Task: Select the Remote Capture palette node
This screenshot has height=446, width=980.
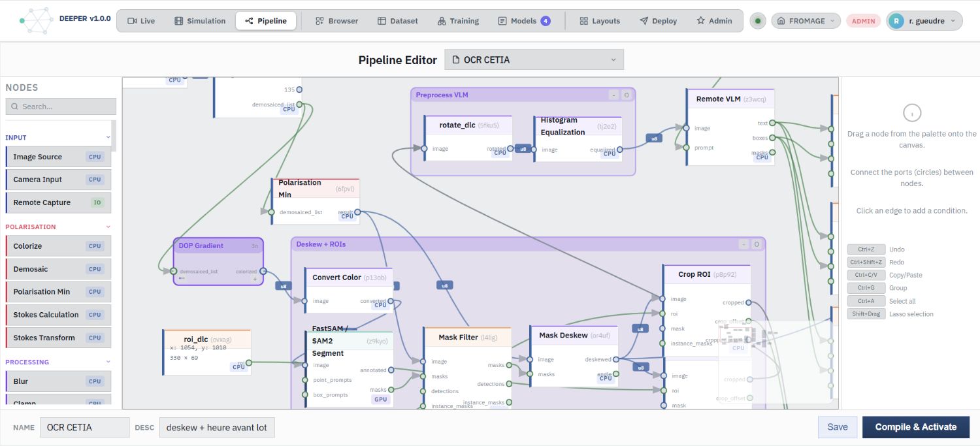Action: 58,202
